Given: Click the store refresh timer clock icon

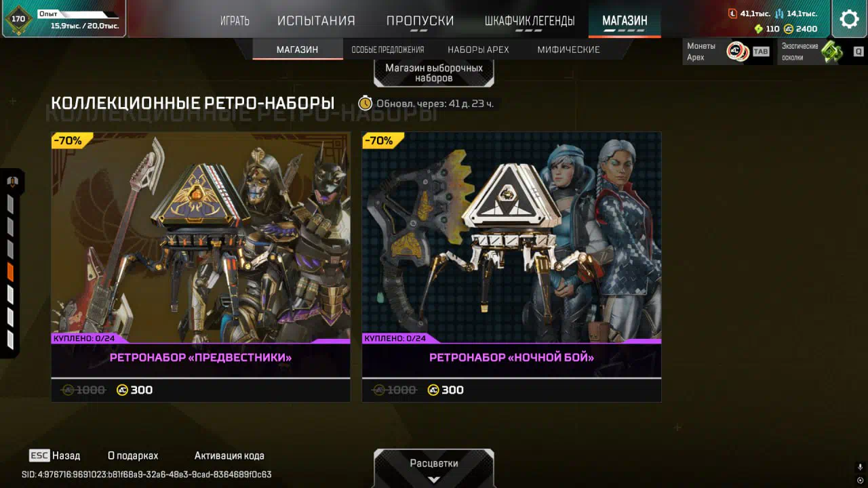Looking at the screenshot, I should click(366, 103).
